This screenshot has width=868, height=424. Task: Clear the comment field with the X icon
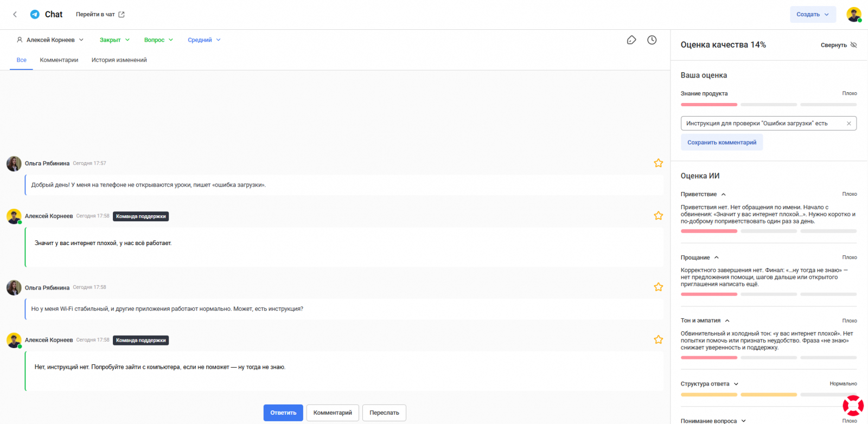click(849, 124)
